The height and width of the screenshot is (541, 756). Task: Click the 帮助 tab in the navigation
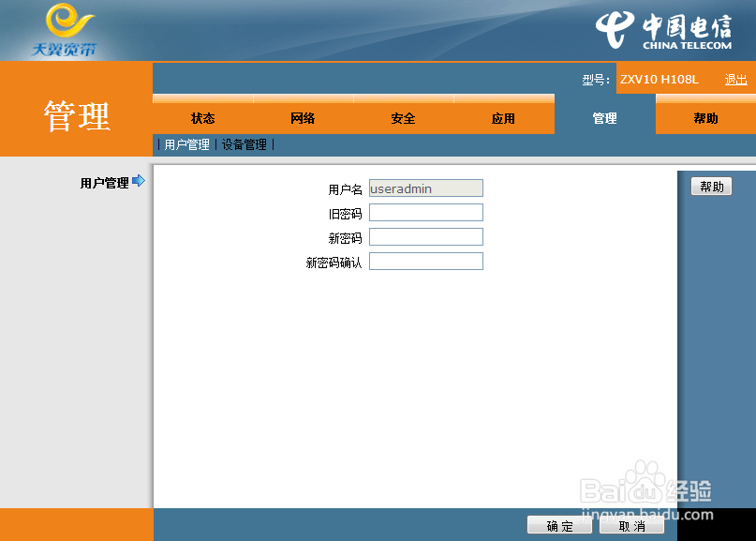pyautogui.click(x=704, y=118)
